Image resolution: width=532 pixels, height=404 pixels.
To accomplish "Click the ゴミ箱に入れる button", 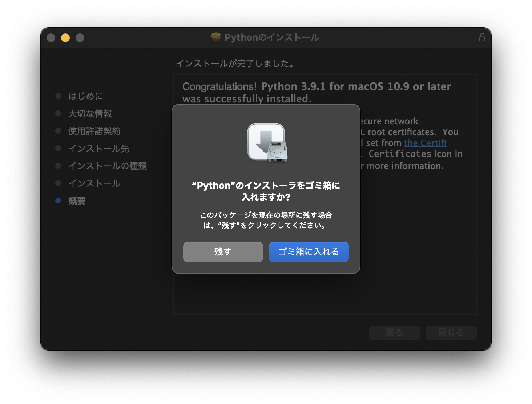I will click(309, 252).
